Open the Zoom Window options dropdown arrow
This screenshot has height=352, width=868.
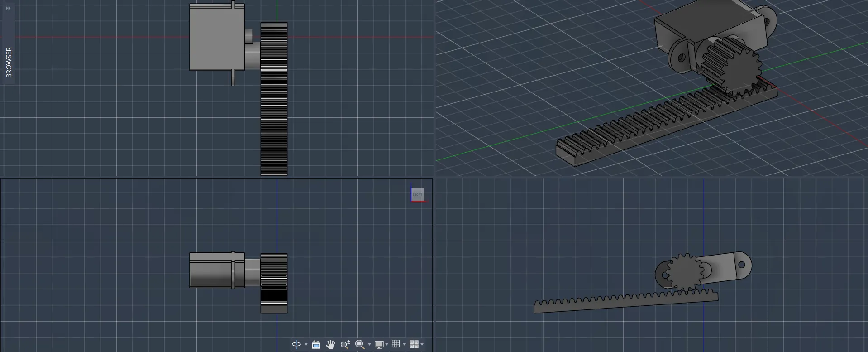369,345
